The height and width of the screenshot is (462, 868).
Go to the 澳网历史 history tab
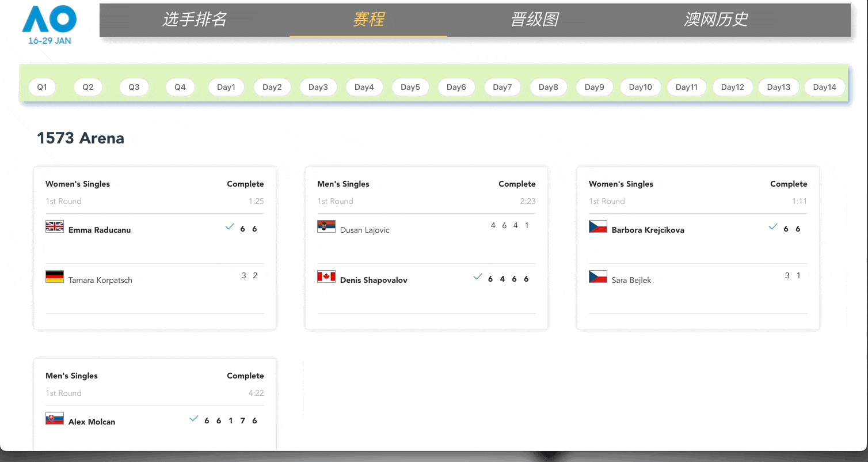(716, 20)
